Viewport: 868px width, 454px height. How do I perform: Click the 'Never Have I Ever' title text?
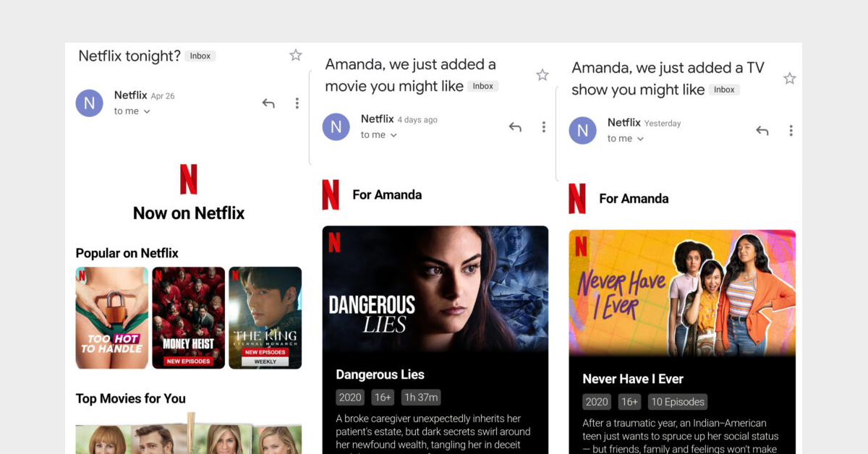click(x=633, y=379)
